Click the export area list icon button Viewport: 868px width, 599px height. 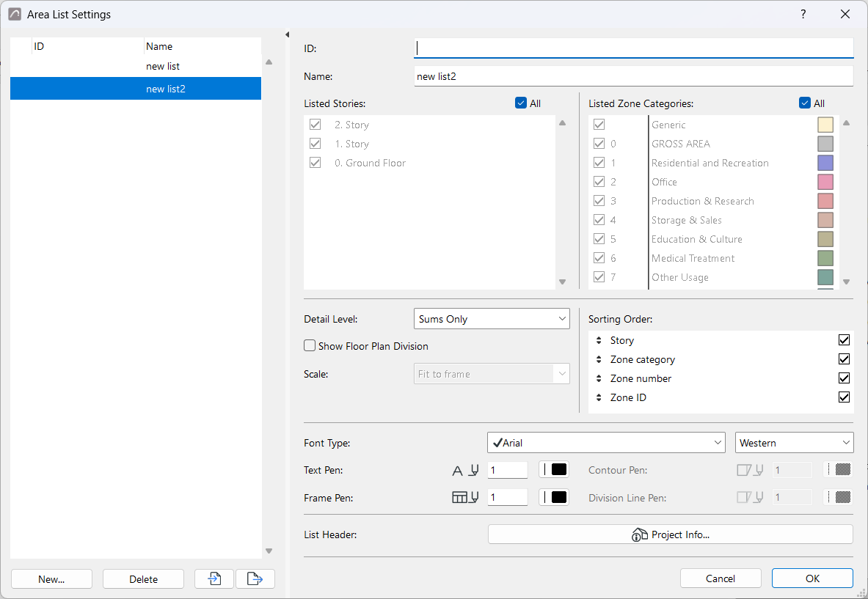coord(255,578)
